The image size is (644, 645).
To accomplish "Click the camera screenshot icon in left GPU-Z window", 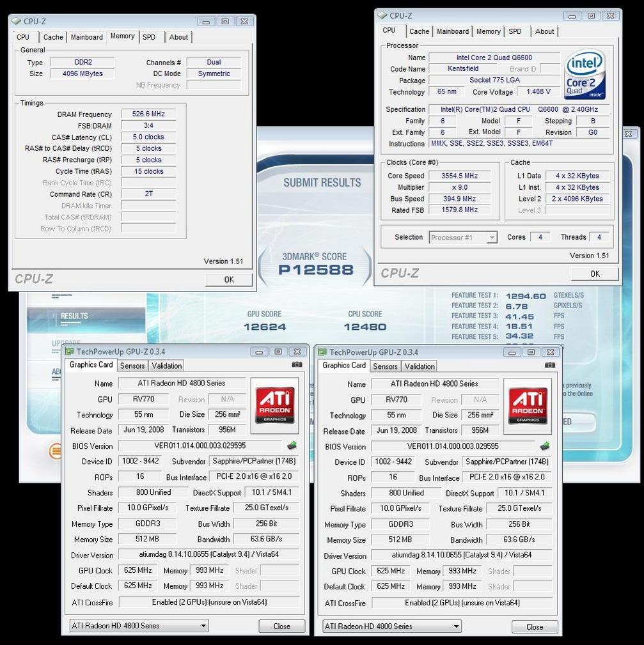I will [x=297, y=364].
